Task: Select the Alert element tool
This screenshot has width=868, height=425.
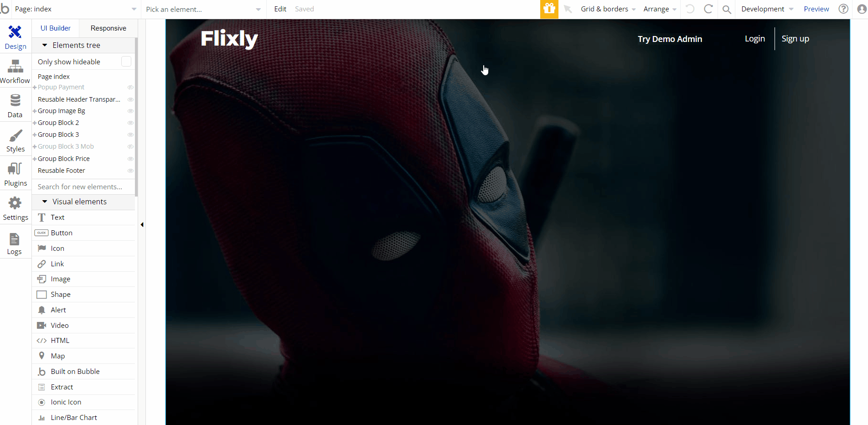Action: (x=84, y=310)
